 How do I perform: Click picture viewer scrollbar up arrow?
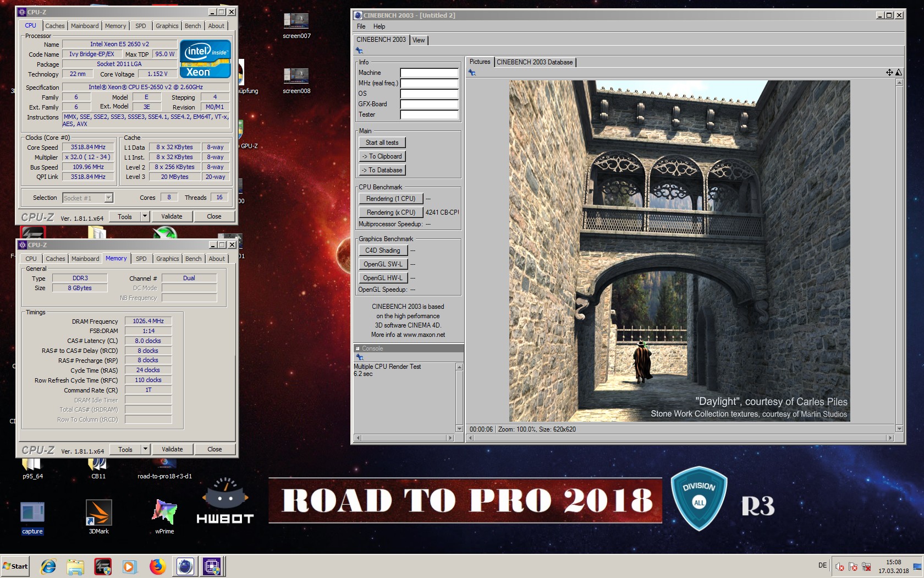(x=899, y=83)
